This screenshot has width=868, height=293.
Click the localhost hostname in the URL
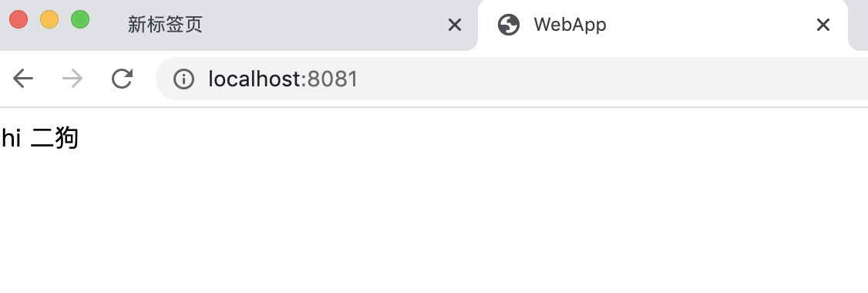click(x=254, y=79)
